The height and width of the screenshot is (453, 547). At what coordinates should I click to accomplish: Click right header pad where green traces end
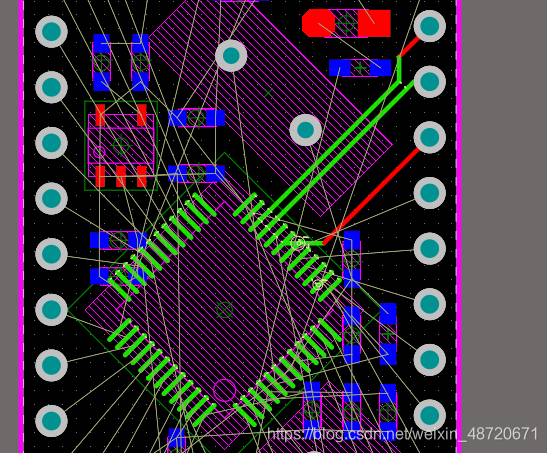tap(430, 82)
